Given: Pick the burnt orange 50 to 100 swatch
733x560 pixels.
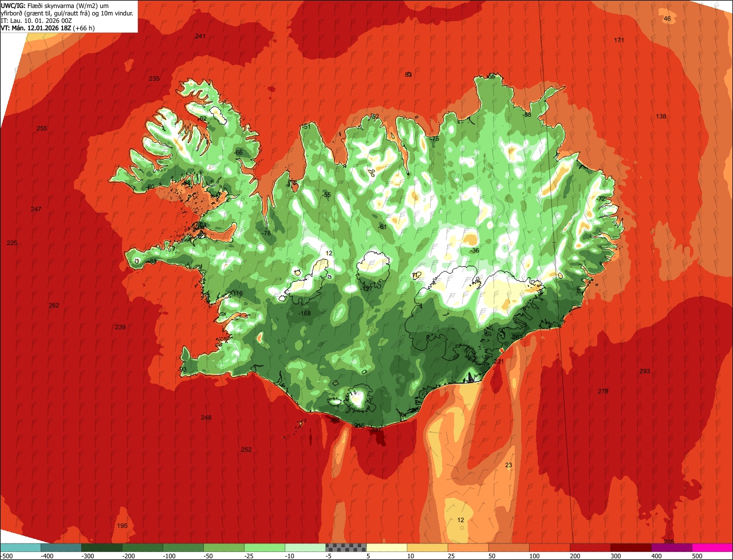Looking at the screenshot, I should (509, 547).
